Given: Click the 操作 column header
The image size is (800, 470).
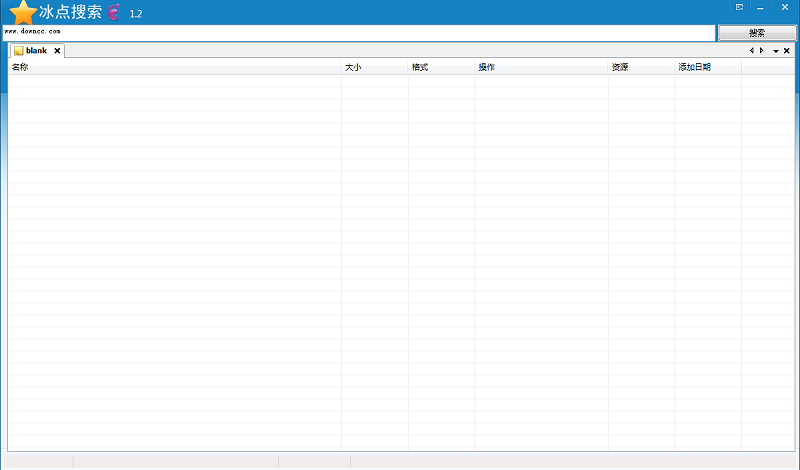Looking at the screenshot, I should point(541,67).
